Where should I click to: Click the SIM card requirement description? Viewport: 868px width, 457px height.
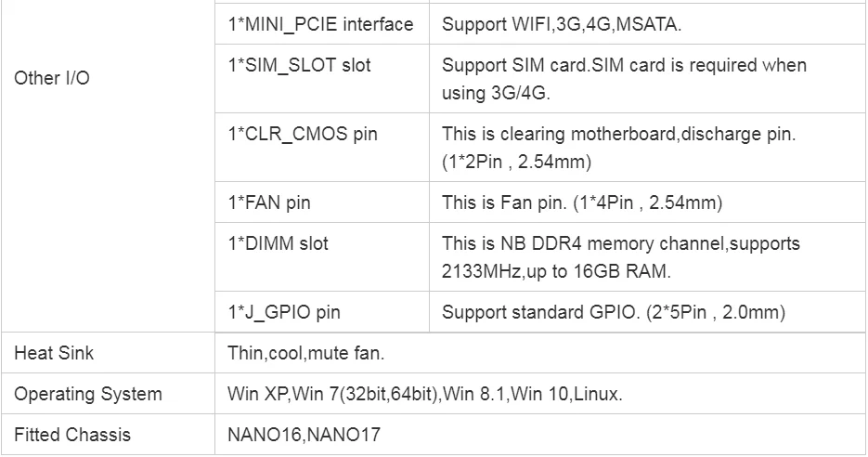tap(624, 79)
